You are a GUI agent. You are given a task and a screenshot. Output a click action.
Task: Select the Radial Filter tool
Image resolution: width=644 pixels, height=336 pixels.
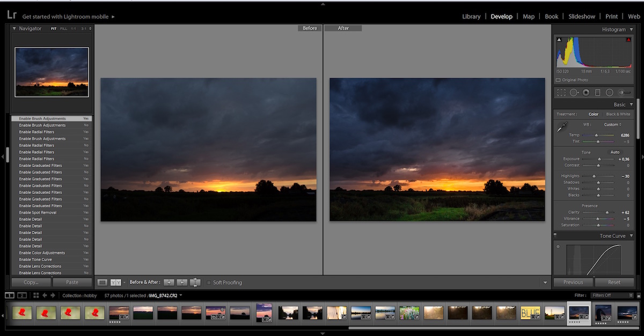(609, 92)
